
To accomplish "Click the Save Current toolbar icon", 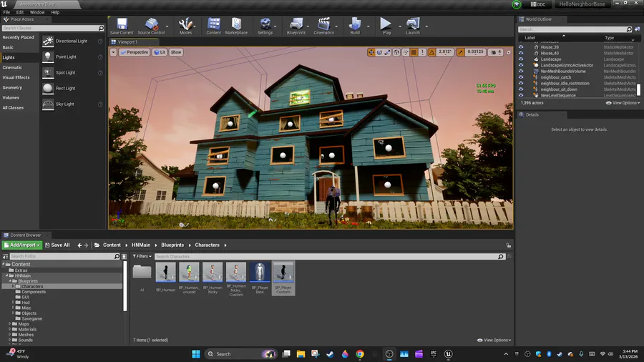I will click(x=122, y=26).
